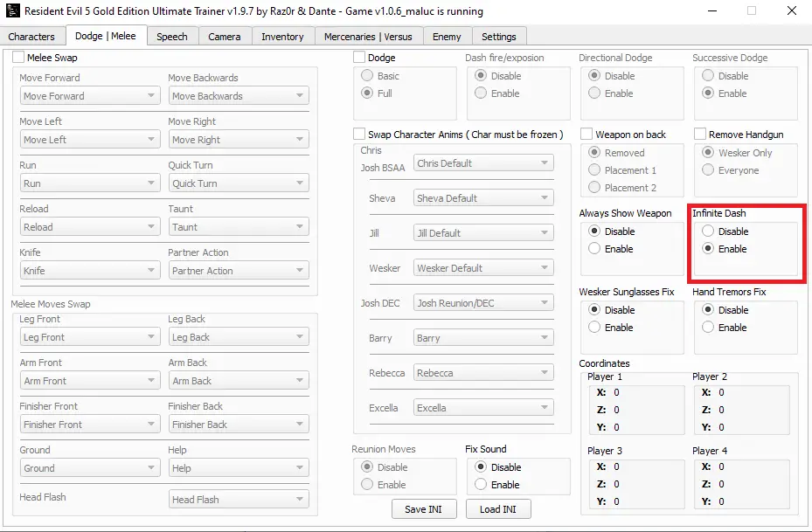Expand the Wesker Default dropdown
The width and height of the screenshot is (812, 532).
click(x=483, y=268)
